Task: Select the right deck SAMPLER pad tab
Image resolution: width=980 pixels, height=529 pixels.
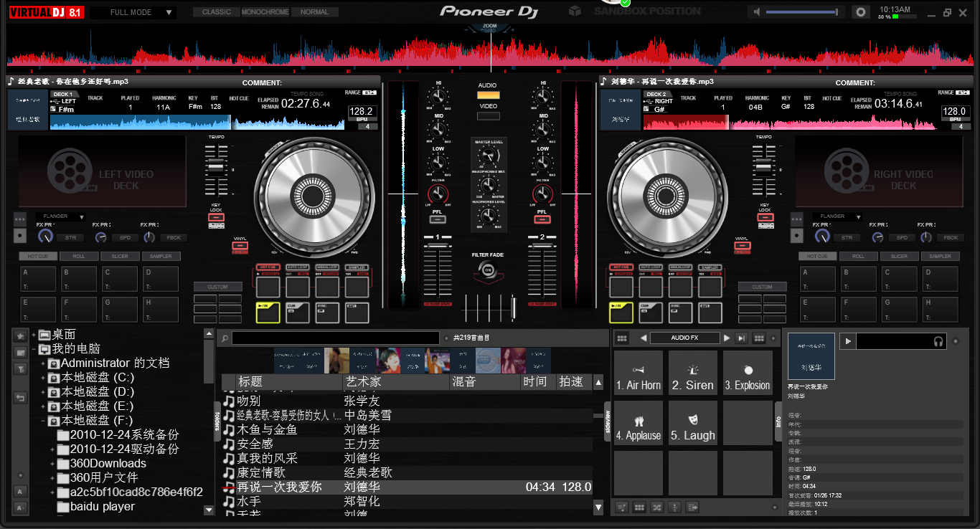Action: [x=940, y=256]
